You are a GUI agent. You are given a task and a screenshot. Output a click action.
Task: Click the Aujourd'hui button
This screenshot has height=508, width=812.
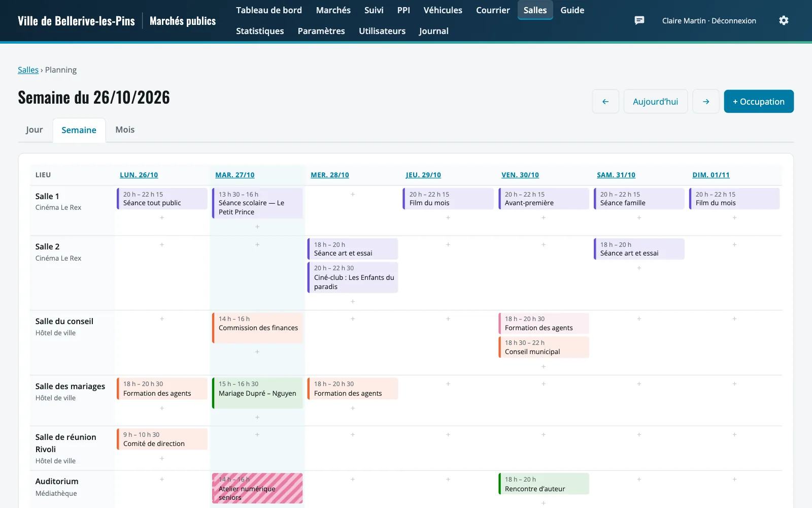point(656,102)
